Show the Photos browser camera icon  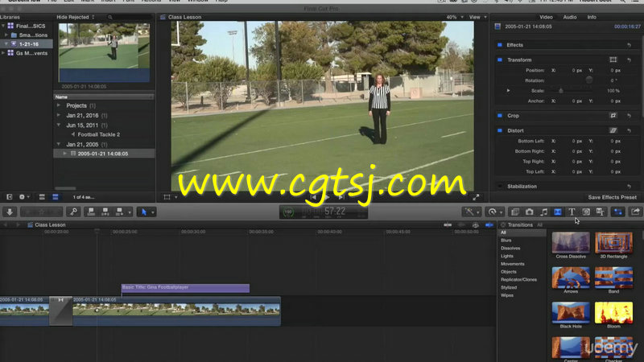(x=529, y=212)
